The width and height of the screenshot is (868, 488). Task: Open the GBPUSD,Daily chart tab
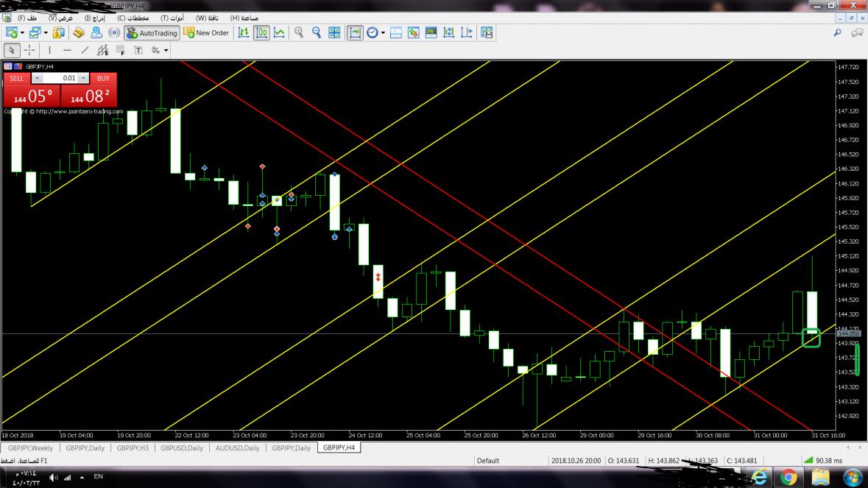[x=182, y=448]
